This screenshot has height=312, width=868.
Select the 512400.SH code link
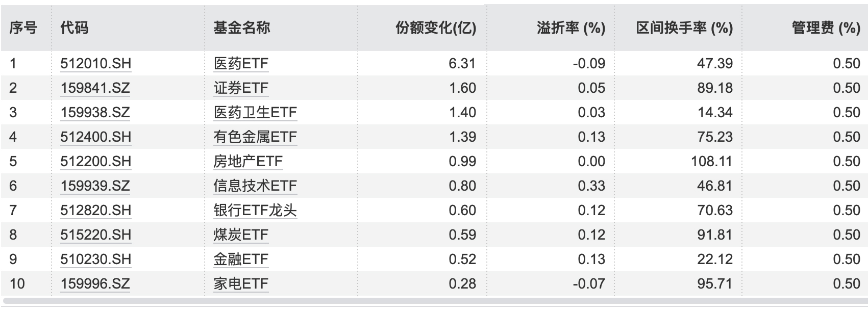(x=95, y=137)
